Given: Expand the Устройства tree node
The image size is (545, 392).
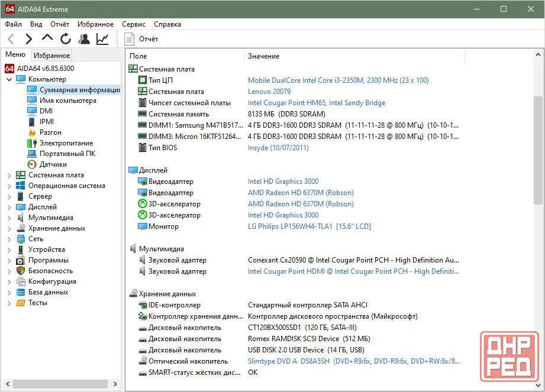Looking at the screenshot, I should coord(9,250).
